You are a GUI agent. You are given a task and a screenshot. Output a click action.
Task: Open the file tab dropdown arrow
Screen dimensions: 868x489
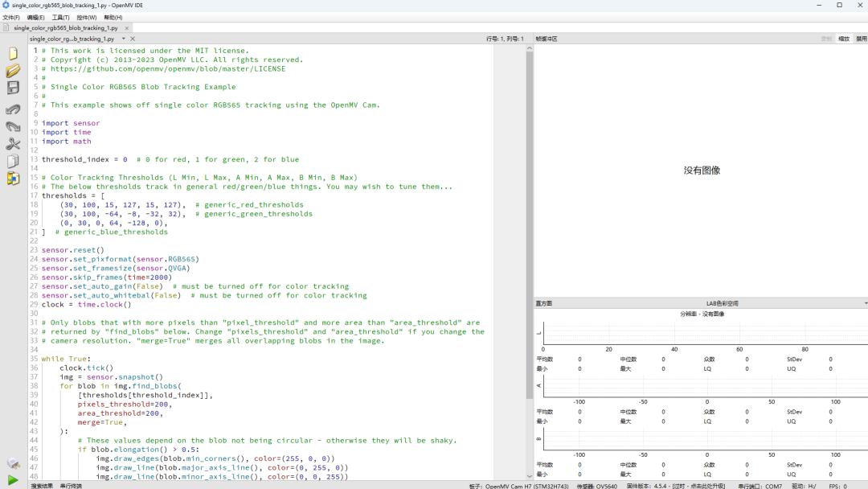click(x=123, y=39)
